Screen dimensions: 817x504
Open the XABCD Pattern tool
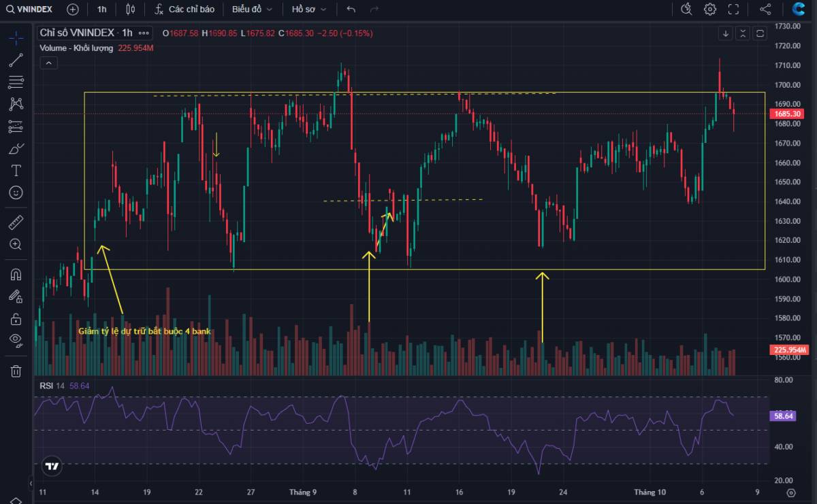click(15, 103)
